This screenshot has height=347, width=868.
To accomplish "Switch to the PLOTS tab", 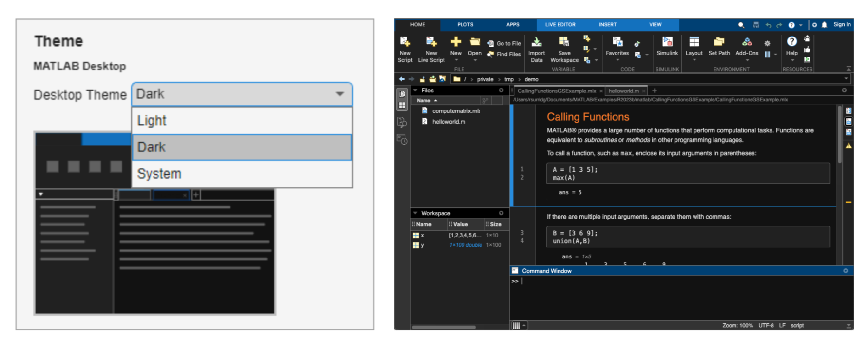I will click(465, 24).
